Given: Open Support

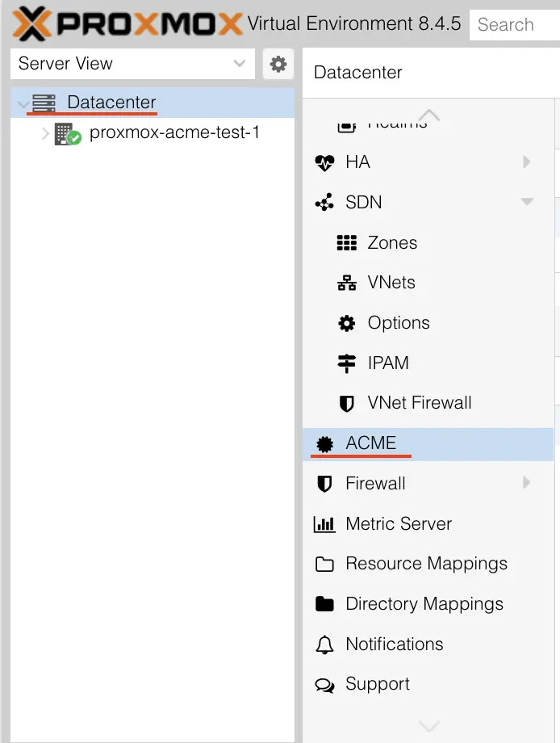Looking at the screenshot, I should click(x=378, y=684).
